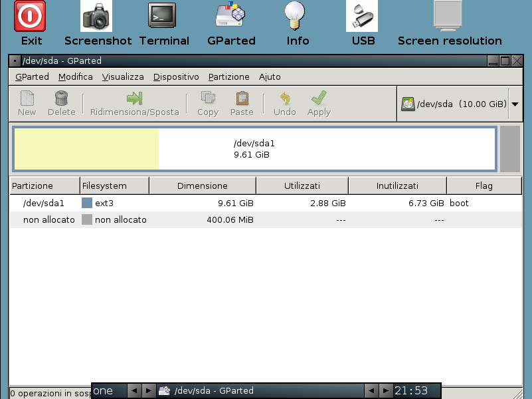This screenshot has width=532, height=399.
Task: Click the USB drive desktop icon
Action: [362, 16]
